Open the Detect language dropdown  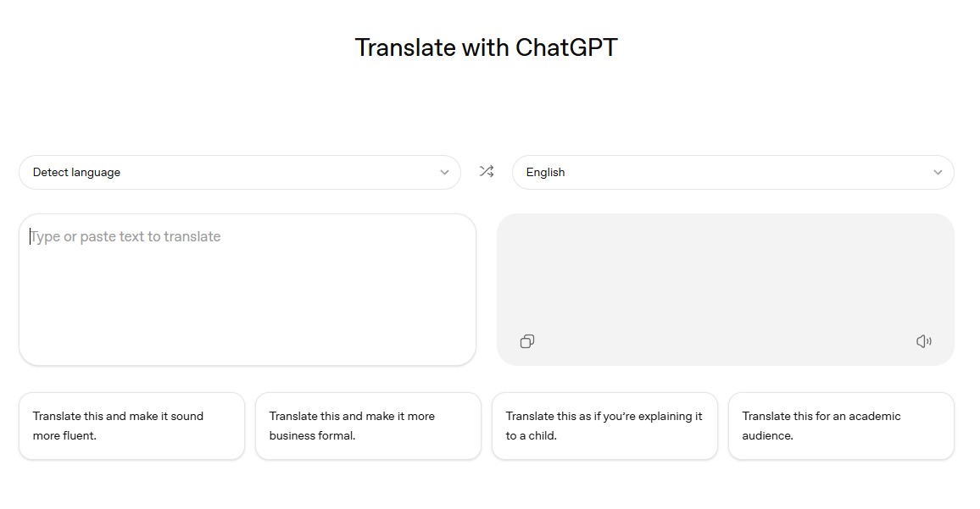tap(240, 171)
